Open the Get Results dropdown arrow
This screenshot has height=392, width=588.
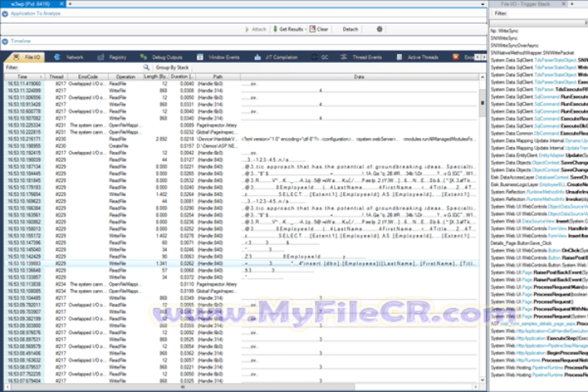click(x=305, y=29)
